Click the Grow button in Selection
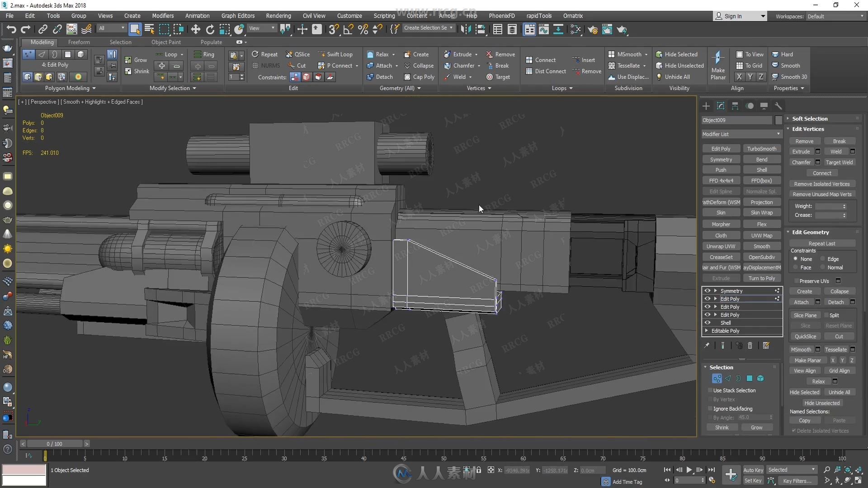This screenshot has height=488, width=868. pyautogui.click(x=756, y=427)
